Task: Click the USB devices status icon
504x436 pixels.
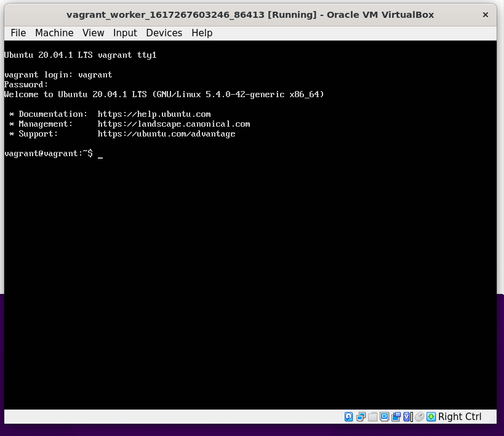Action: (396, 417)
